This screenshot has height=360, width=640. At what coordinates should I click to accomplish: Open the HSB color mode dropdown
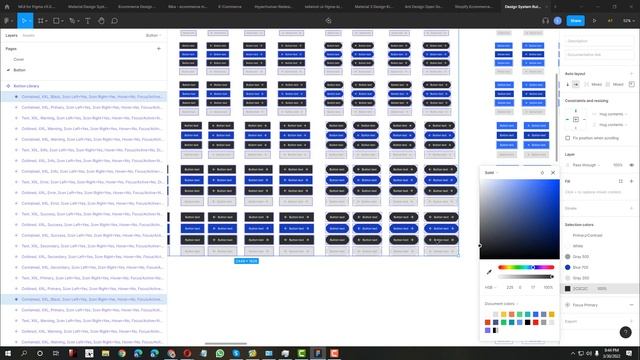[x=490, y=287]
